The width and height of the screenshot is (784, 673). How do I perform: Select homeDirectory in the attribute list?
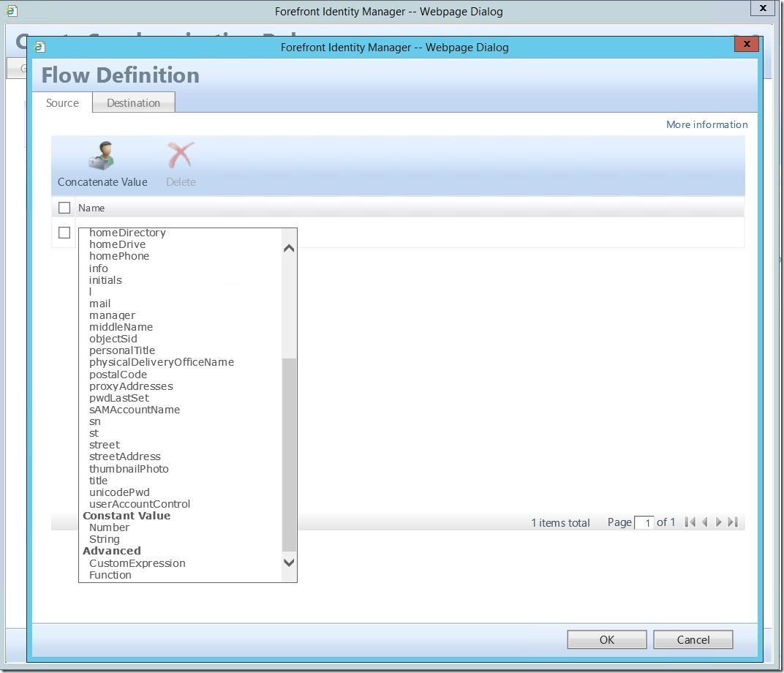pos(127,233)
